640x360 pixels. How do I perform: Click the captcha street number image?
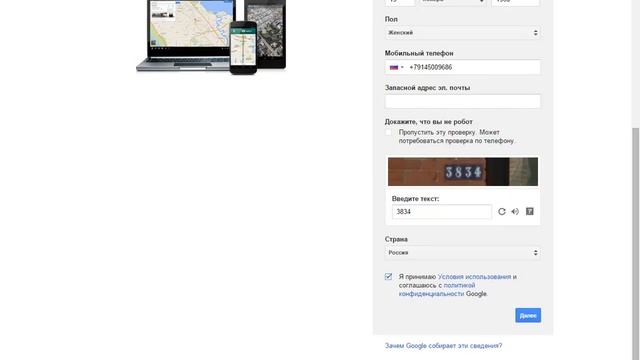pos(463,171)
